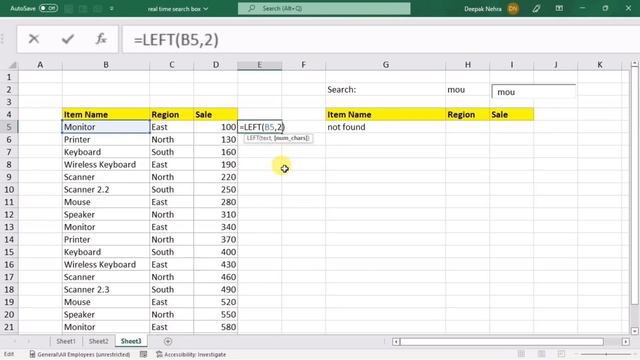The height and width of the screenshot is (360, 640).
Task: Select column G header
Action: point(385,65)
